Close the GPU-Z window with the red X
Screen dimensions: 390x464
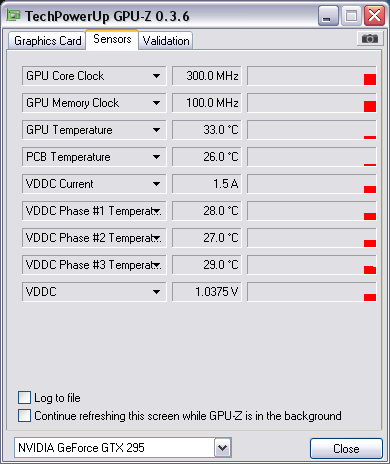(x=374, y=16)
